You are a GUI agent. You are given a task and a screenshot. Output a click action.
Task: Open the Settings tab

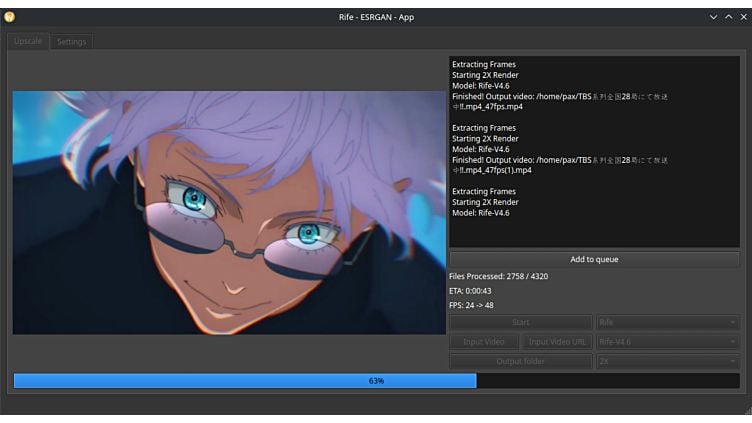click(x=71, y=42)
